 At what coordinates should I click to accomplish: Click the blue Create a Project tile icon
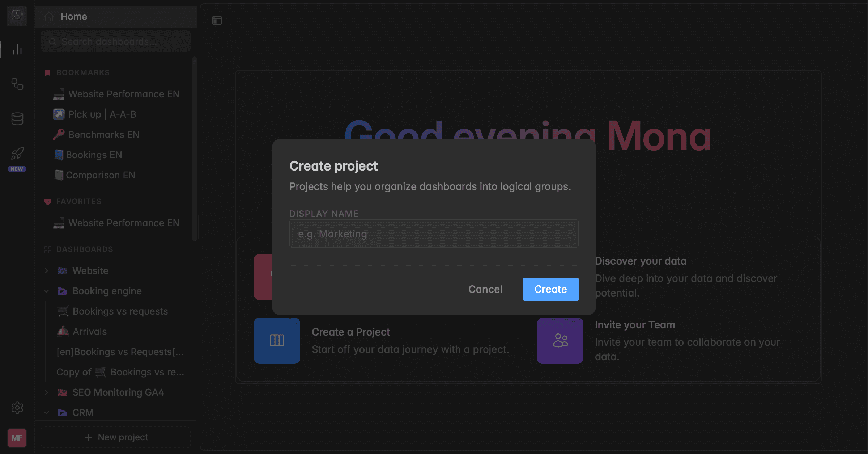pos(277,341)
